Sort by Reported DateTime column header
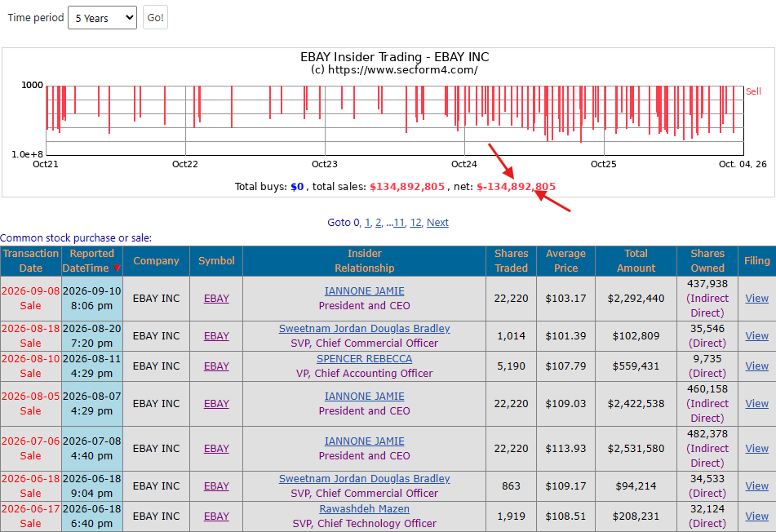The height and width of the screenshot is (532, 776). click(92, 261)
